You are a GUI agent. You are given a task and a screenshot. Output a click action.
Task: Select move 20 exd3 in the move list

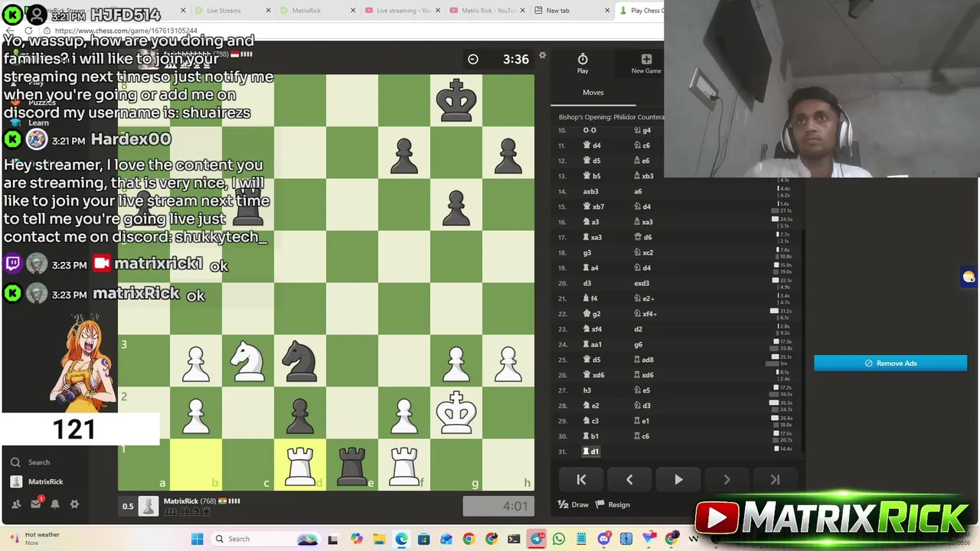coord(642,283)
